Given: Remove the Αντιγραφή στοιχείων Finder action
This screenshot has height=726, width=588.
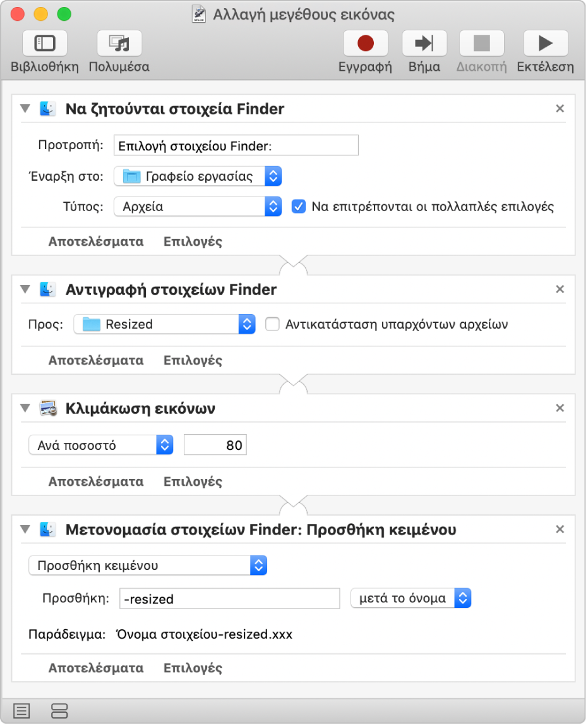Looking at the screenshot, I should (x=560, y=289).
